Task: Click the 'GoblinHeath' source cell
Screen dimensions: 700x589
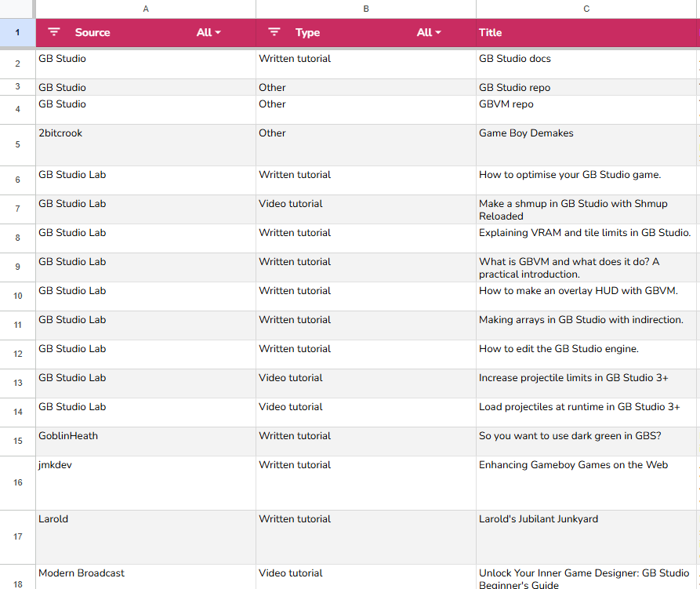Action: pos(146,442)
